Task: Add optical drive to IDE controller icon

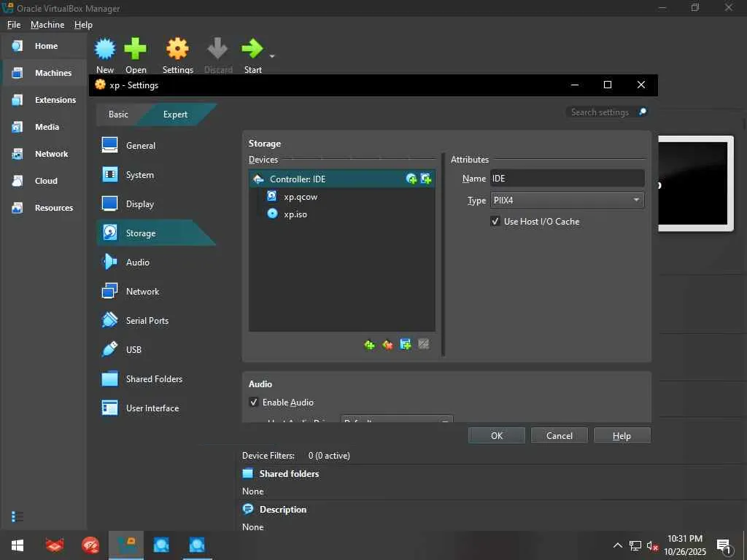Action: click(x=411, y=179)
